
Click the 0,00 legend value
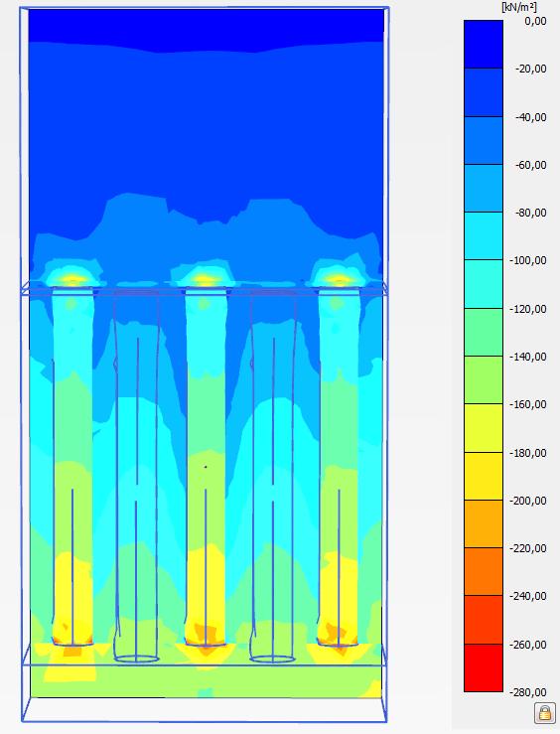point(535,21)
